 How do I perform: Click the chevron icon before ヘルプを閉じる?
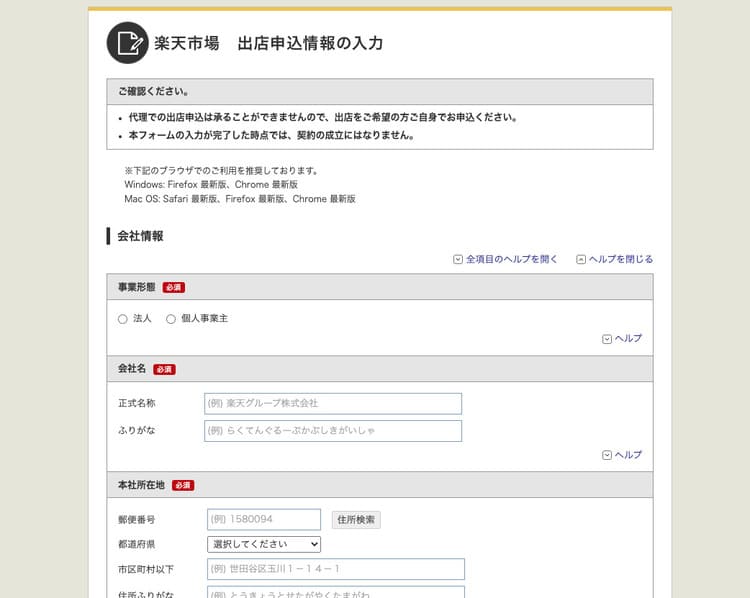581,259
